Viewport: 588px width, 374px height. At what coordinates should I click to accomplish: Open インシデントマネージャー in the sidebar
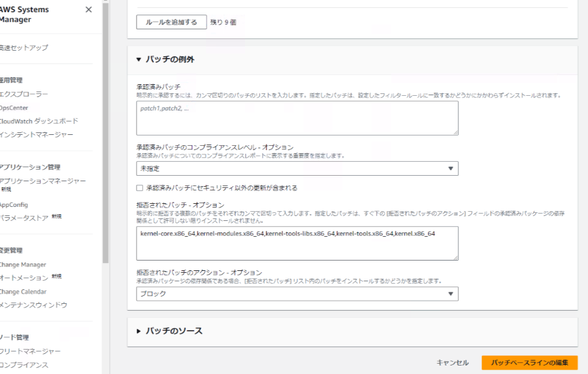coord(37,134)
